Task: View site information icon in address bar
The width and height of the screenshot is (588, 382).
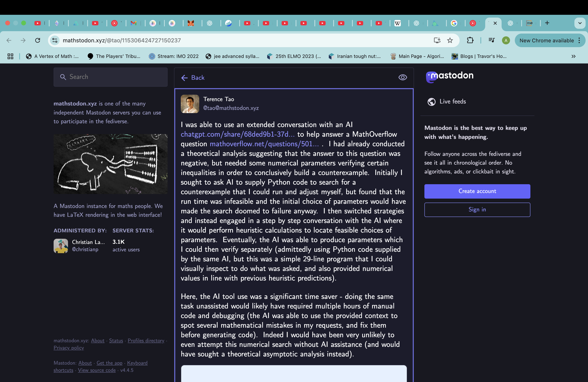Action: [55, 41]
